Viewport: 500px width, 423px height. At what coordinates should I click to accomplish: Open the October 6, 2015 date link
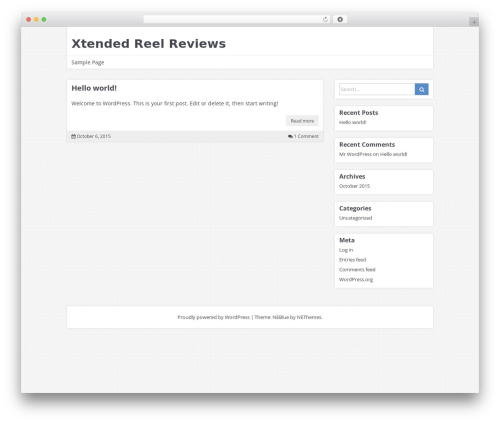[94, 136]
